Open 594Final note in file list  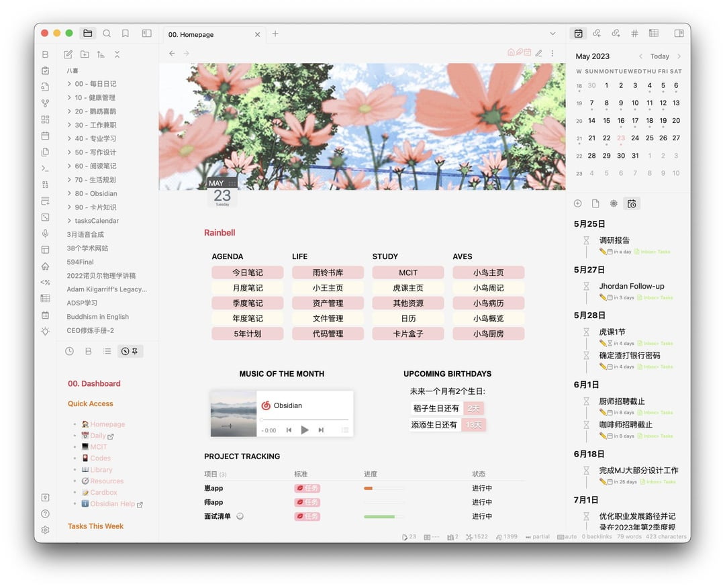pyautogui.click(x=80, y=262)
